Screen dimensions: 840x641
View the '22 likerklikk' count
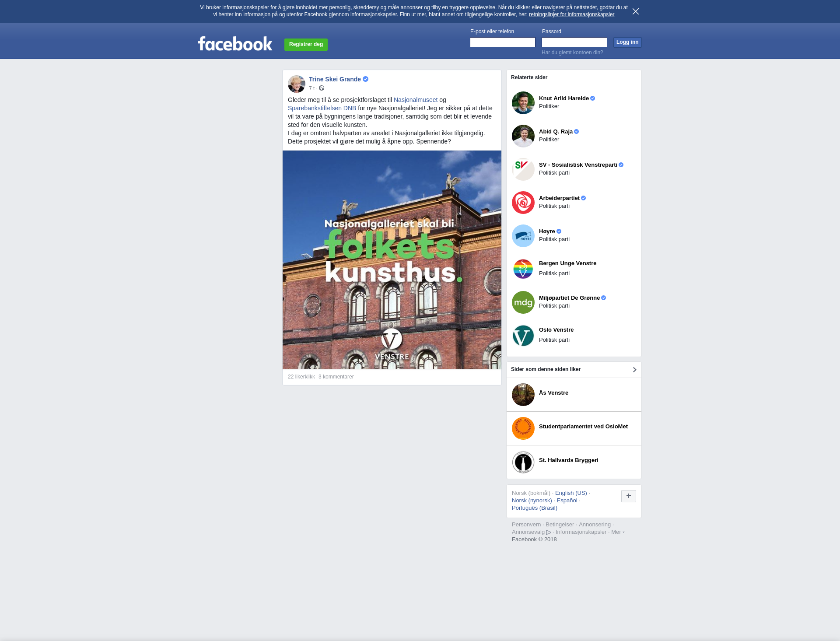pyautogui.click(x=301, y=377)
